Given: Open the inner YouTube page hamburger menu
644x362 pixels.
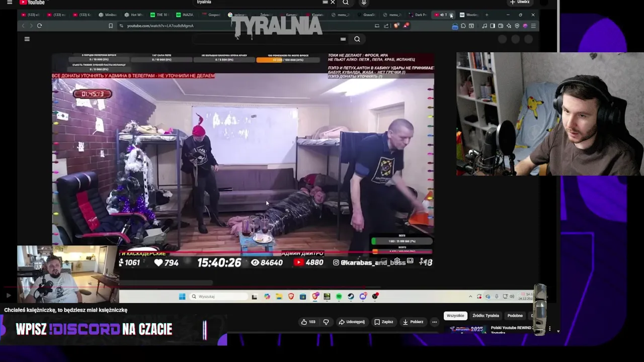Looking at the screenshot, I should click(27, 39).
